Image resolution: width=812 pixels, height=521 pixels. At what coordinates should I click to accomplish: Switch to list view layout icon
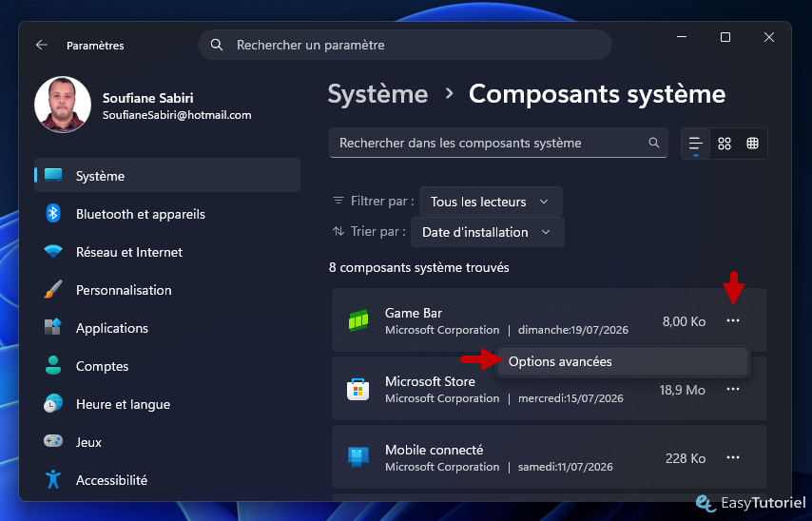[x=695, y=144]
